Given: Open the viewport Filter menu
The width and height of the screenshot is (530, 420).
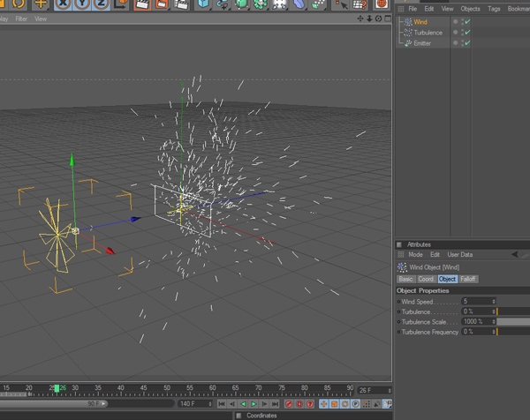Looking at the screenshot, I should click(21, 19).
